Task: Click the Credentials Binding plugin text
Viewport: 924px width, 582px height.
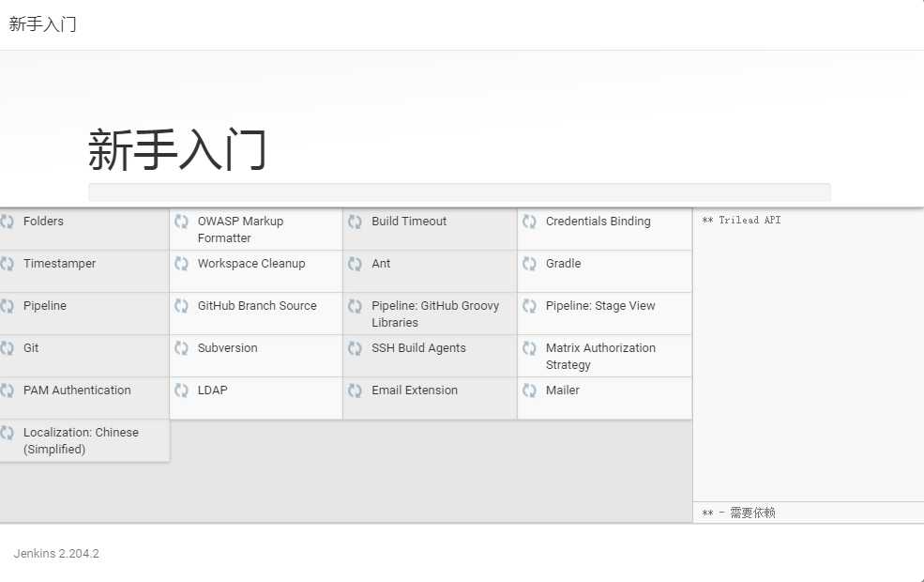Action: click(x=598, y=222)
